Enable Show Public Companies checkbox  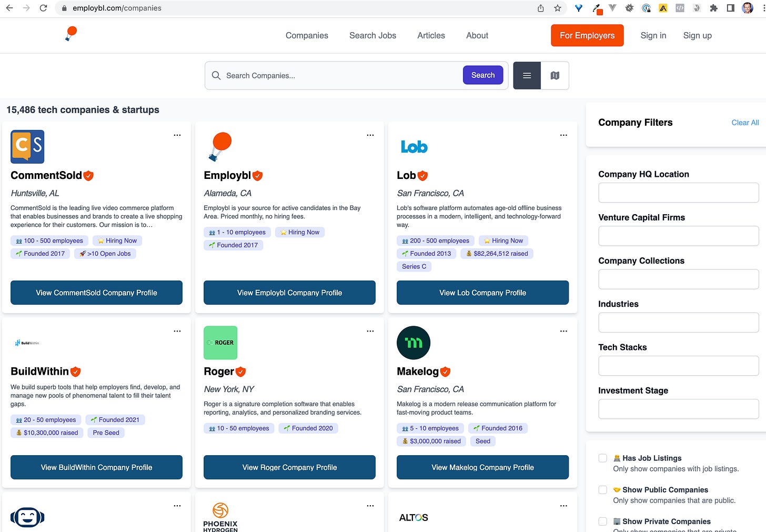coord(603,490)
